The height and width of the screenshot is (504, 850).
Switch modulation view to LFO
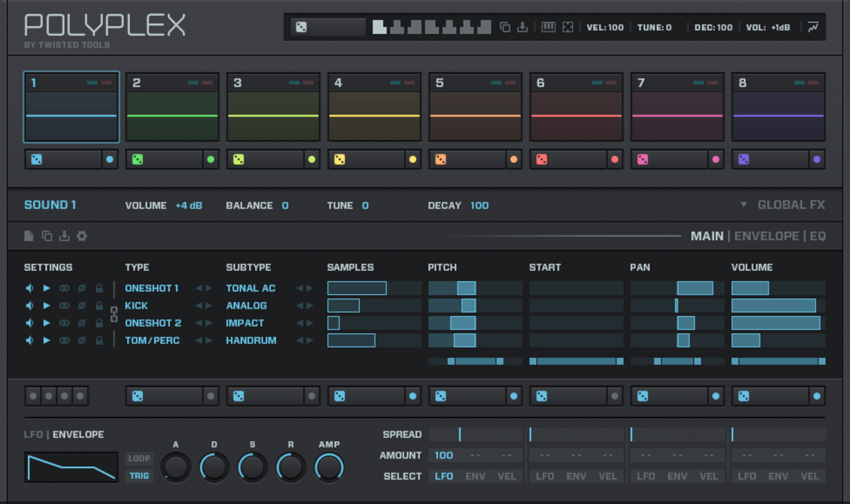33,434
